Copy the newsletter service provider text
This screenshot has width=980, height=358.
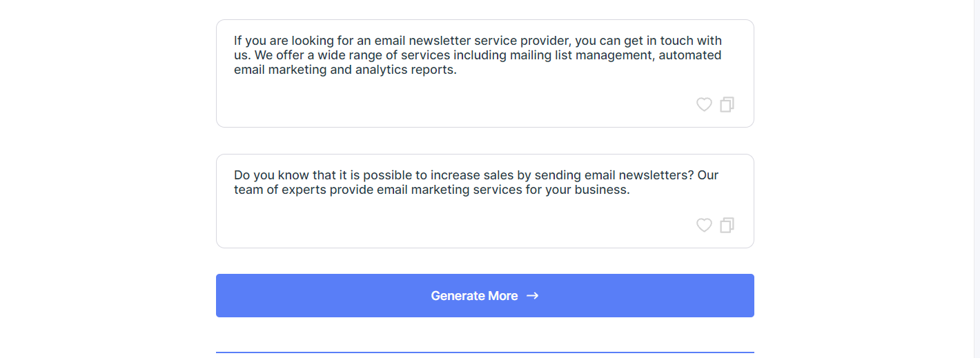(727, 105)
